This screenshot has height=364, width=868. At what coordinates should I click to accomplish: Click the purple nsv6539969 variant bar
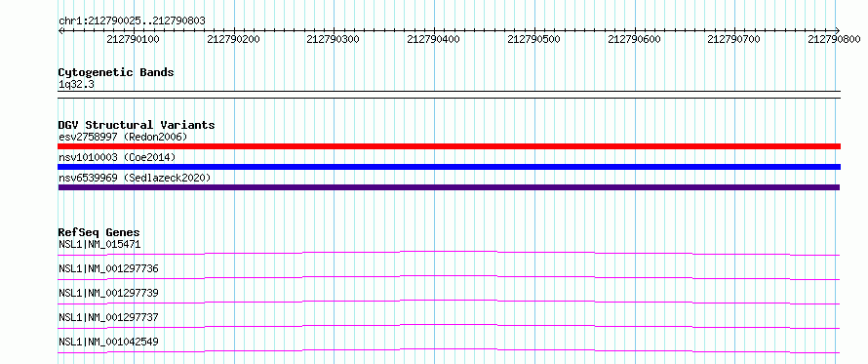pos(449,187)
